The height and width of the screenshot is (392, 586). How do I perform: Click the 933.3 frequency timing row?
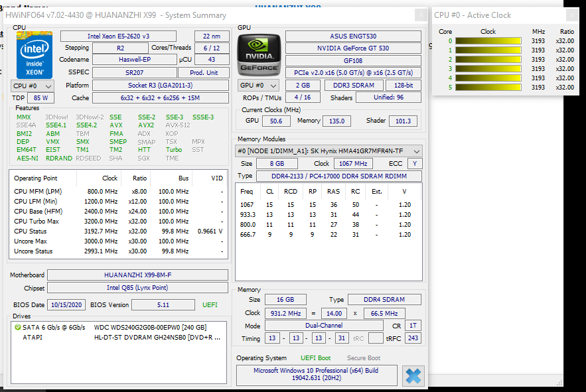(329, 215)
